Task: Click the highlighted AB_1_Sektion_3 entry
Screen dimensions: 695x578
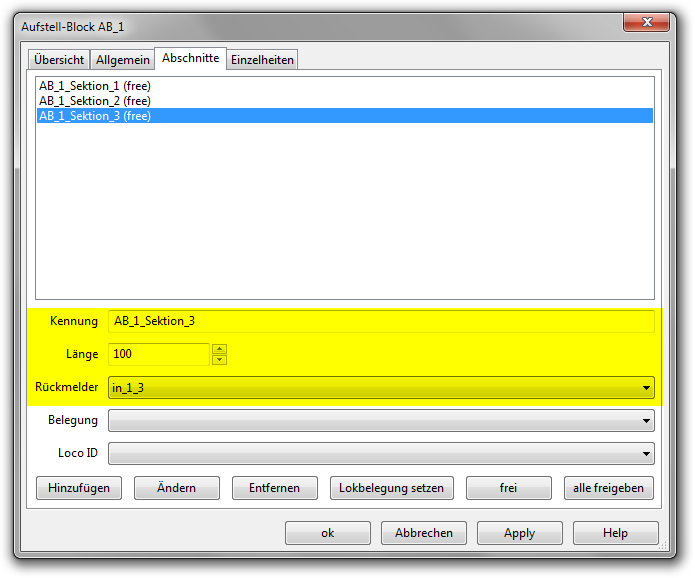Action: (x=95, y=116)
